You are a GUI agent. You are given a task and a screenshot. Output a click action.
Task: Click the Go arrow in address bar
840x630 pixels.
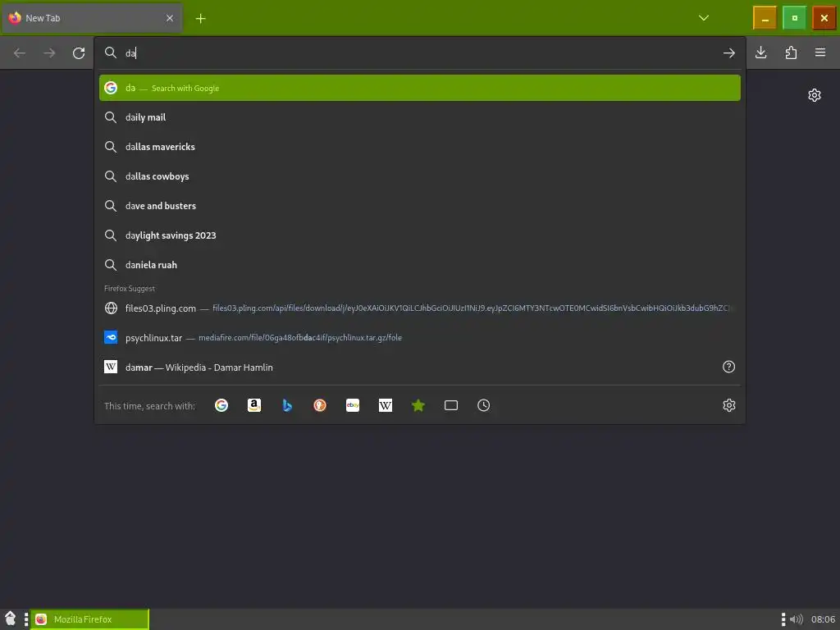(x=728, y=53)
